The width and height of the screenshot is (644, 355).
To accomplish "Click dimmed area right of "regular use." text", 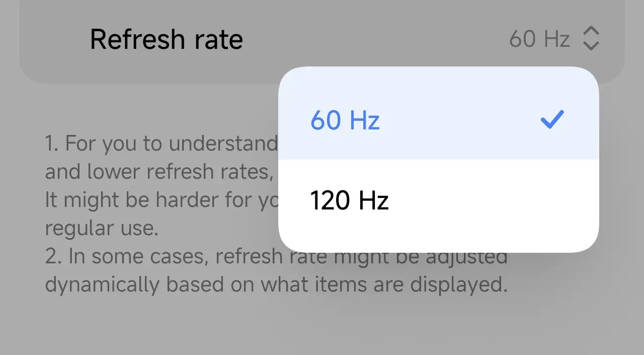I will [216, 229].
